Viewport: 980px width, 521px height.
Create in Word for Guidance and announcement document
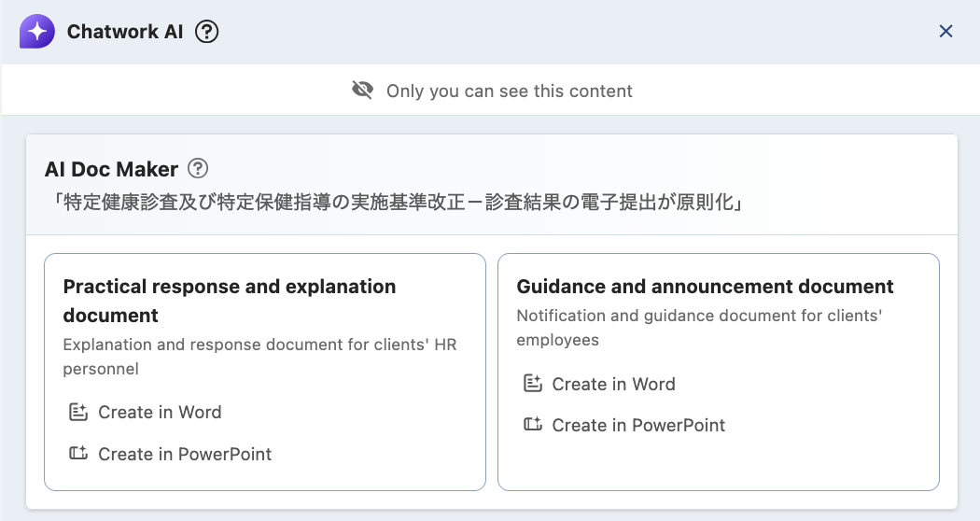point(599,384)
